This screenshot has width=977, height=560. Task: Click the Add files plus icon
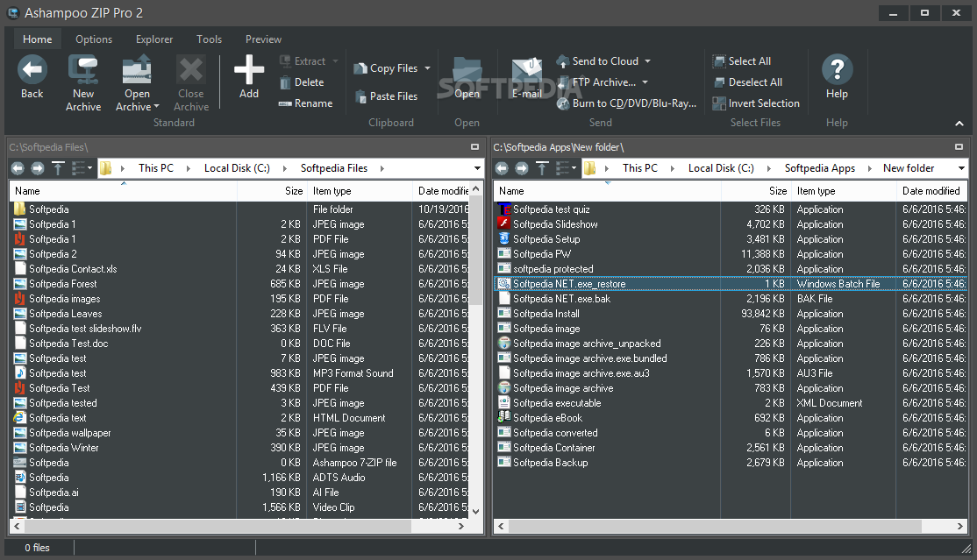point(248,69)
